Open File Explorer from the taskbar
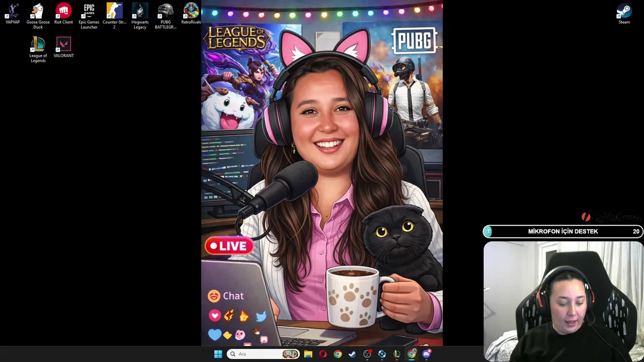Screen dimensions: 644x362 [308, 354]
